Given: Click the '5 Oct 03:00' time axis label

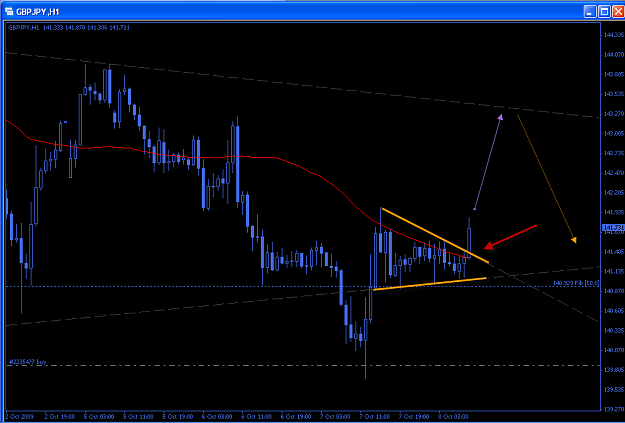Looking at the screenshot, I should (x=100, y=417).
